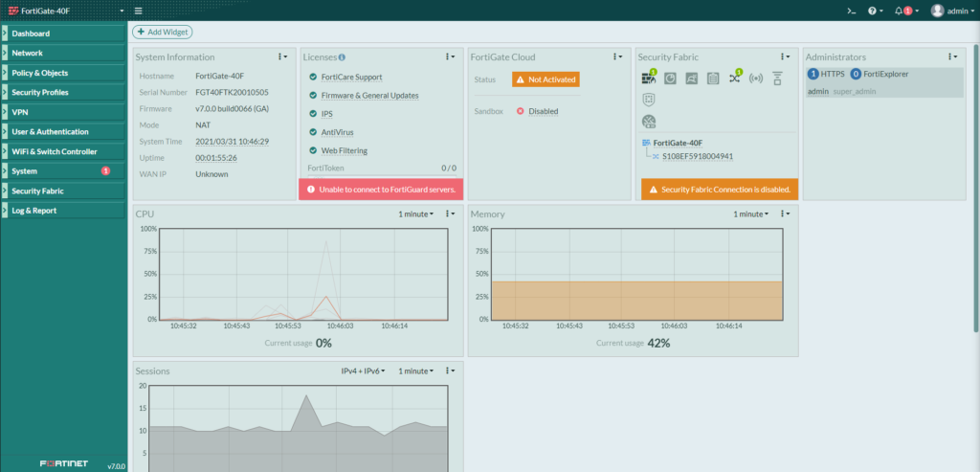Click the firewall icon in Security Fabric widget
The image size is (980, 472).
point(649,78)
